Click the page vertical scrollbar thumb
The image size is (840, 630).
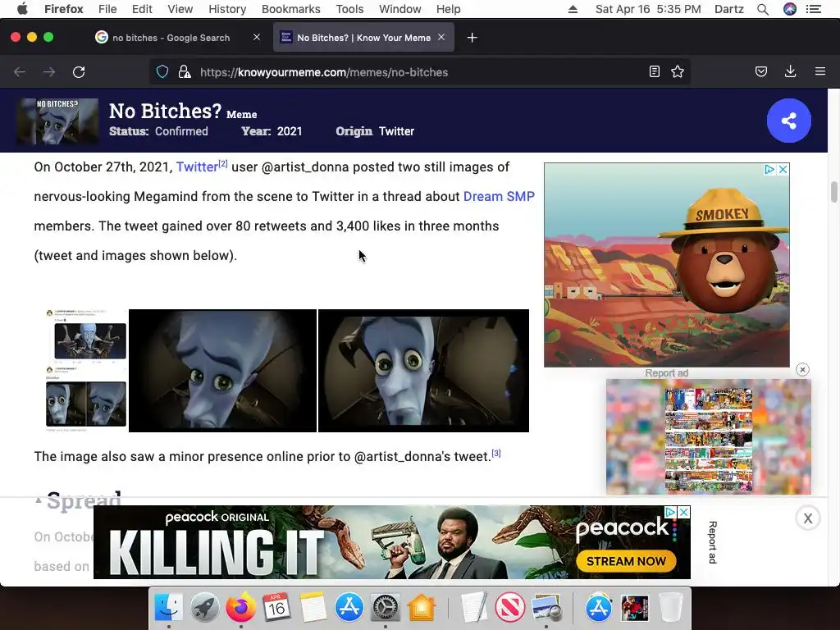click(833, 192)
